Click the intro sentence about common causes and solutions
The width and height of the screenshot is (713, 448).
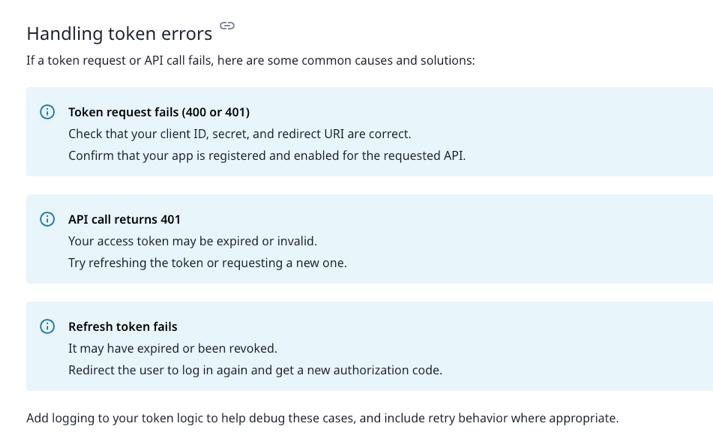click(250, 60)
